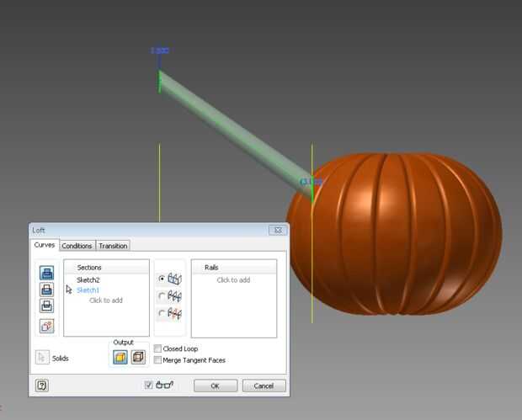Viewport: 522px width, 420px height.
Task: Click the New Solid icon
Action: (46, 326)
